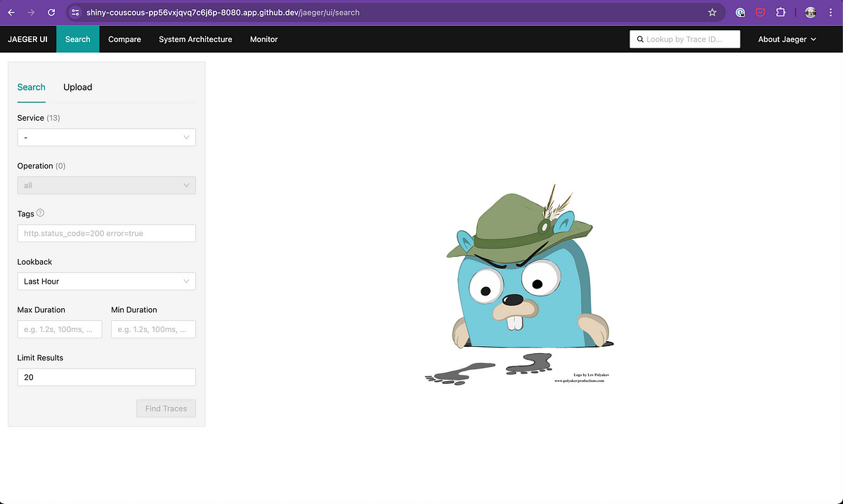Image resolution: width=843 pixels, height=504 pixels.
Task: Open the Operation dropdown showing all
Action: pyautogui.click(x=106, y=185)
